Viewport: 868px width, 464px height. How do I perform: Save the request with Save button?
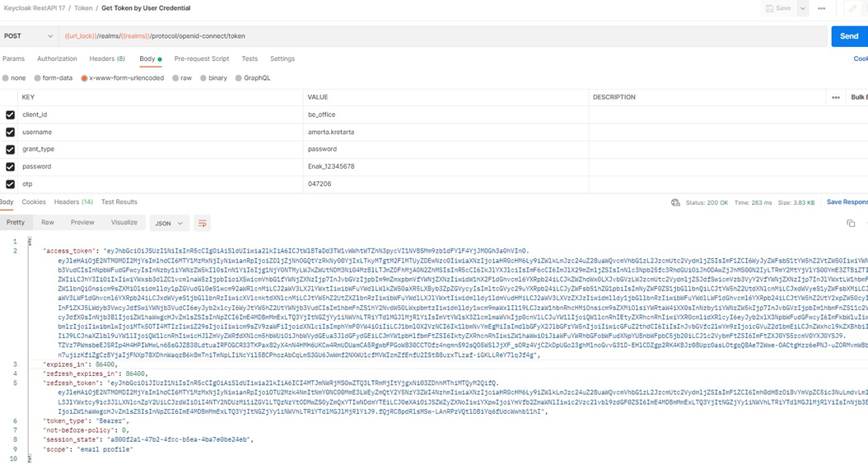point(778,8)
